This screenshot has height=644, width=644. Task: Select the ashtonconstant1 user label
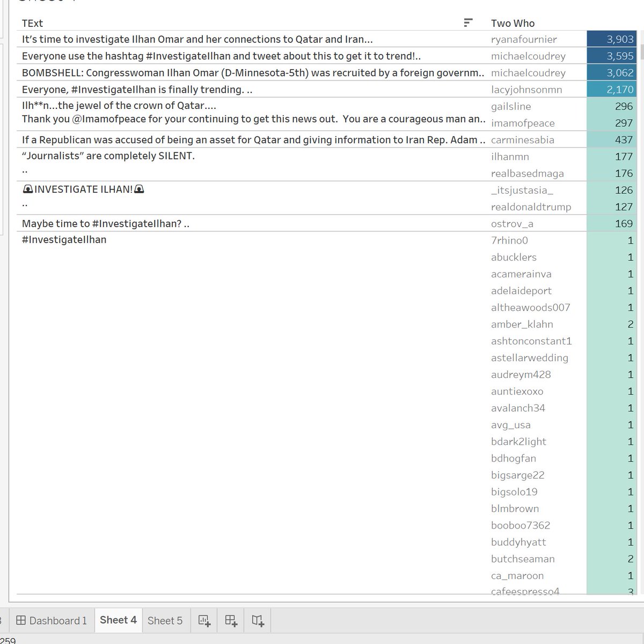(531, 341)
